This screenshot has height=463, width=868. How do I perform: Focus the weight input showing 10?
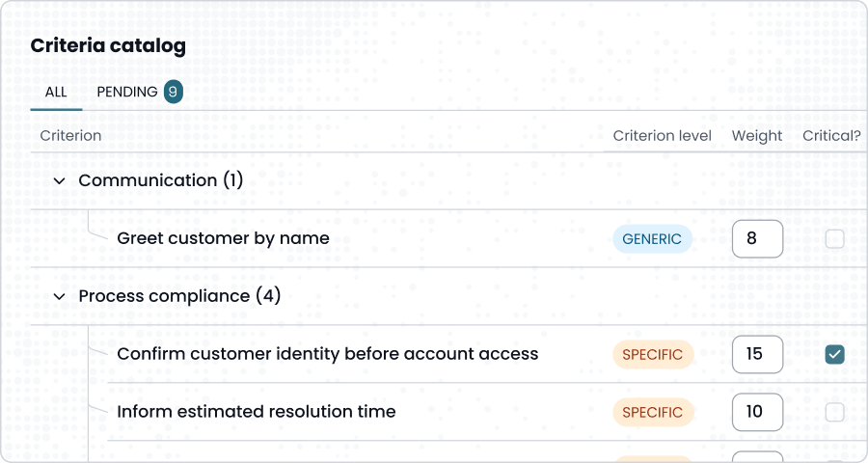[756, 413]
